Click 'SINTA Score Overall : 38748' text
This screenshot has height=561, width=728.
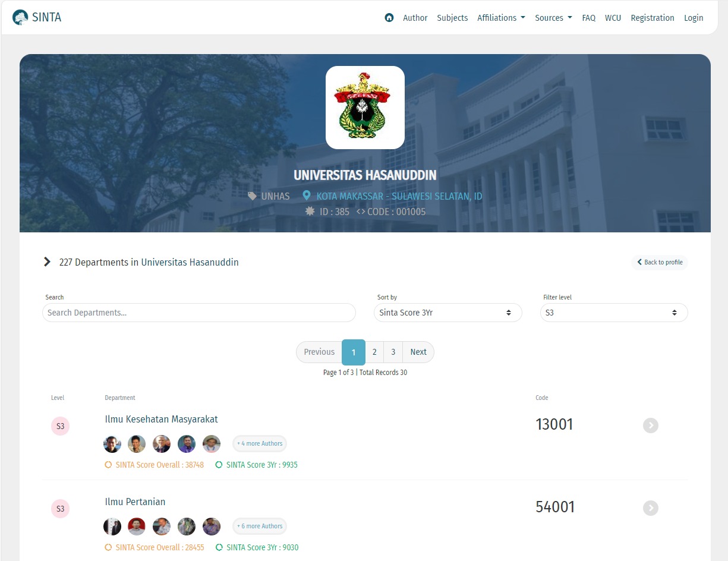coord(160,465)
